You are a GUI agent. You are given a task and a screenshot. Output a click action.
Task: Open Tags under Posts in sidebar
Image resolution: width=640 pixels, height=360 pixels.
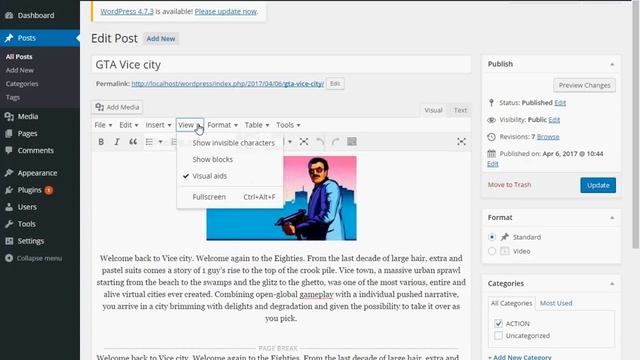pyautogui.click(x=13, y=98)
